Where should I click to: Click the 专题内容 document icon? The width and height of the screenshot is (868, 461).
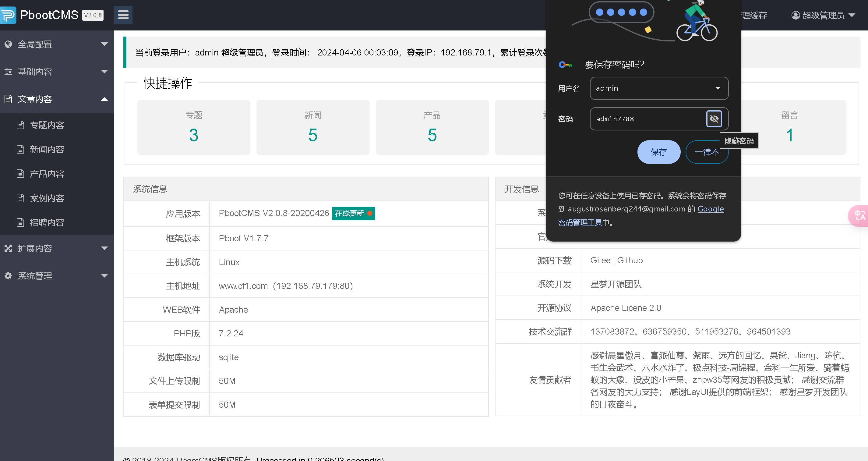pos(20,125)
